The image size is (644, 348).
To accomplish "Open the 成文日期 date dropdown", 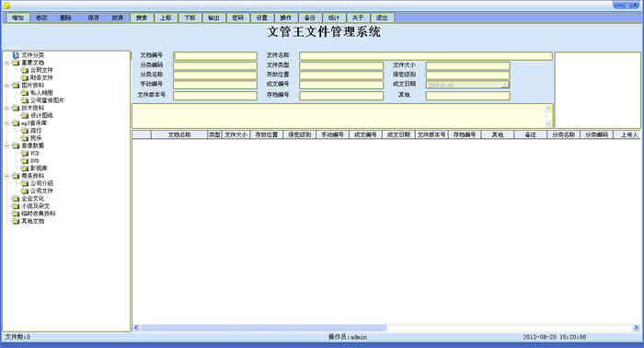I will 505,85.
